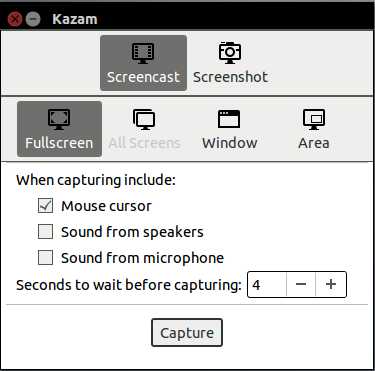Start recording with the Capture button
375x371 pixels.
tap(187, 333)
